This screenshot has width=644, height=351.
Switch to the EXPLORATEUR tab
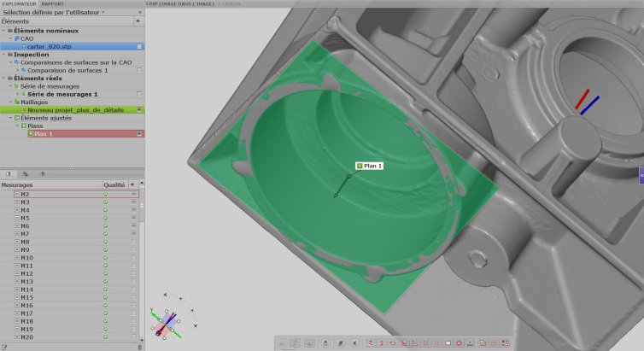pyautogui.click(x=20, y=3)
